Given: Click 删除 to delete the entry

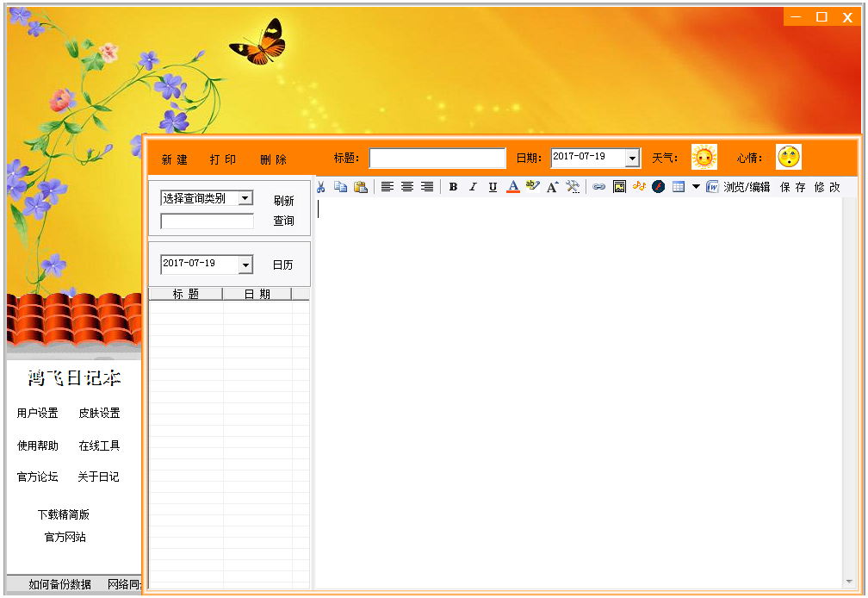Looking at the screenshot, I should (274, 158).
